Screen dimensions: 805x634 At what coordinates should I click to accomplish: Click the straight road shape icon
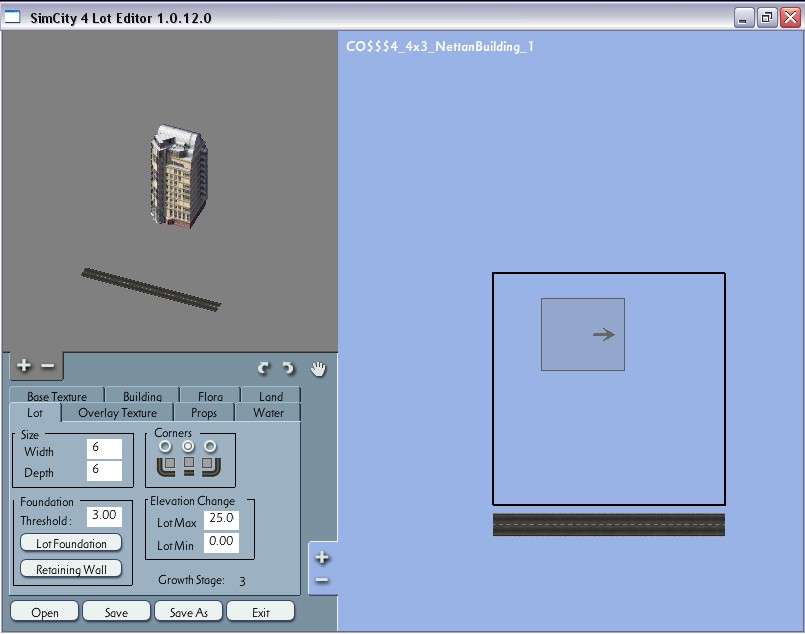tap(189, 466)
